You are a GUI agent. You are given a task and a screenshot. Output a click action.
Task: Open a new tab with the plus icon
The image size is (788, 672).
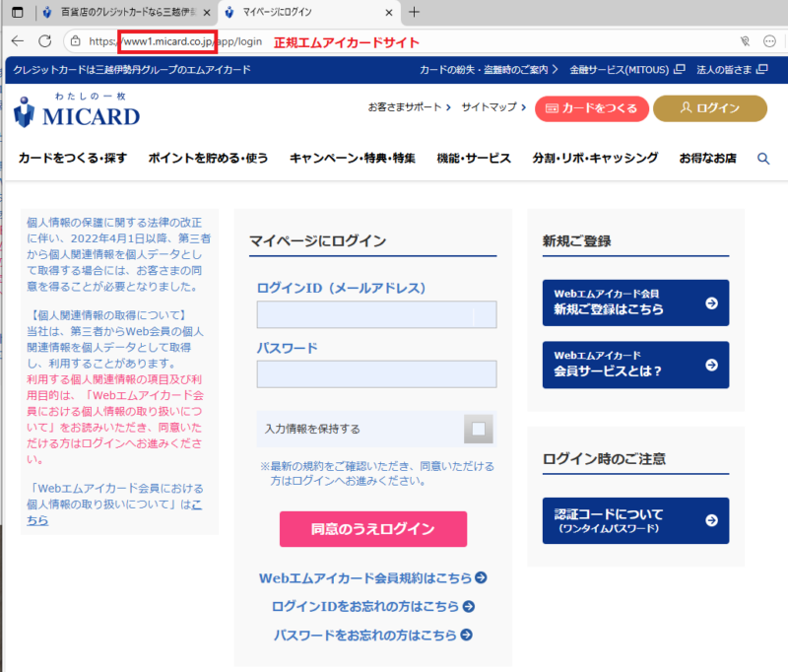414,13
